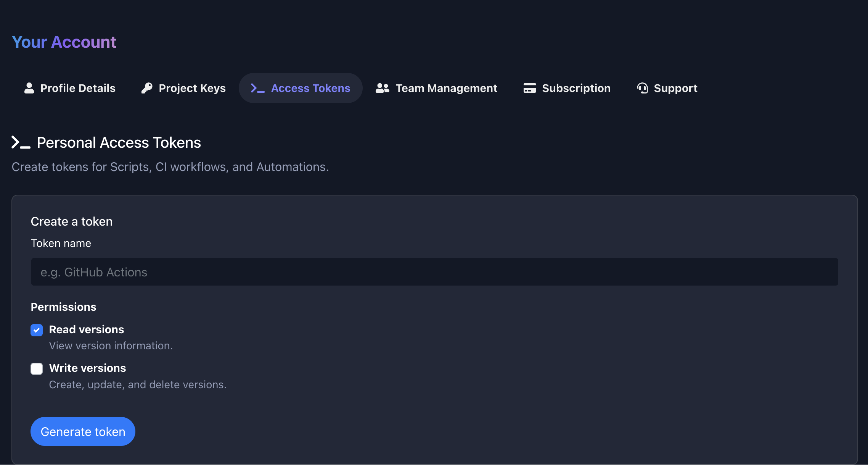Select the Access Tokens tab

(x=301, y=88)
